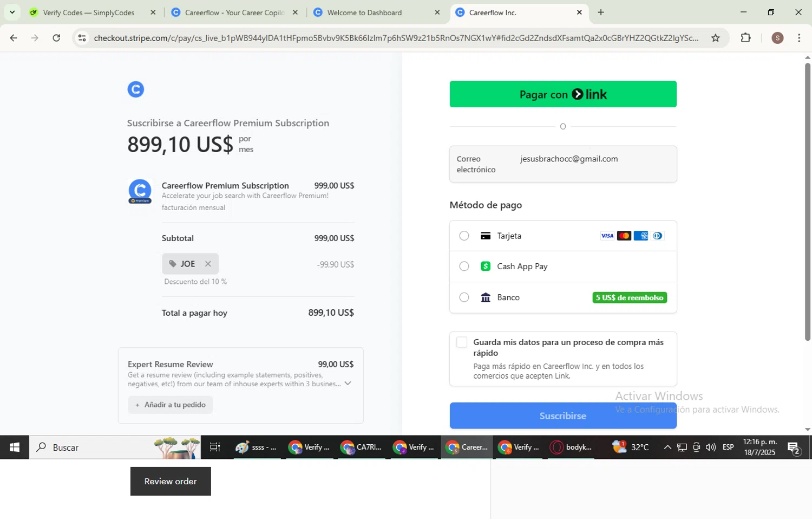
Task: Add Expert Resume Review to your order
Action: pos(171,405)
